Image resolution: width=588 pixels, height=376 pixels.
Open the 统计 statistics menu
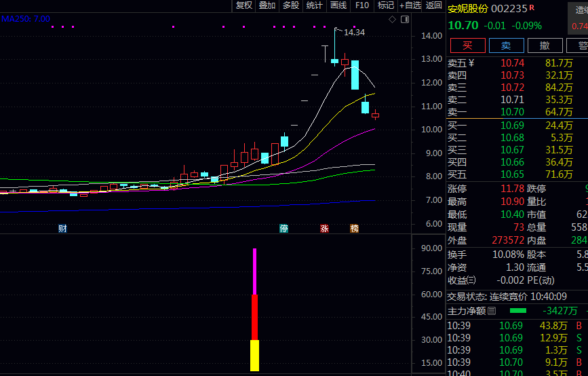(315, 5)
